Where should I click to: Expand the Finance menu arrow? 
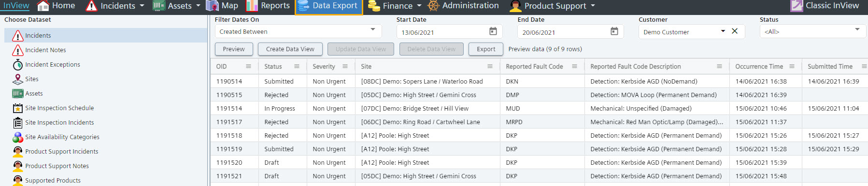(x=419, y=6)
